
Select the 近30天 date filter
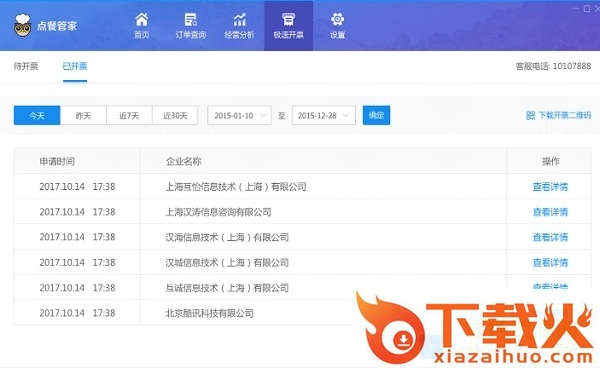175,115
